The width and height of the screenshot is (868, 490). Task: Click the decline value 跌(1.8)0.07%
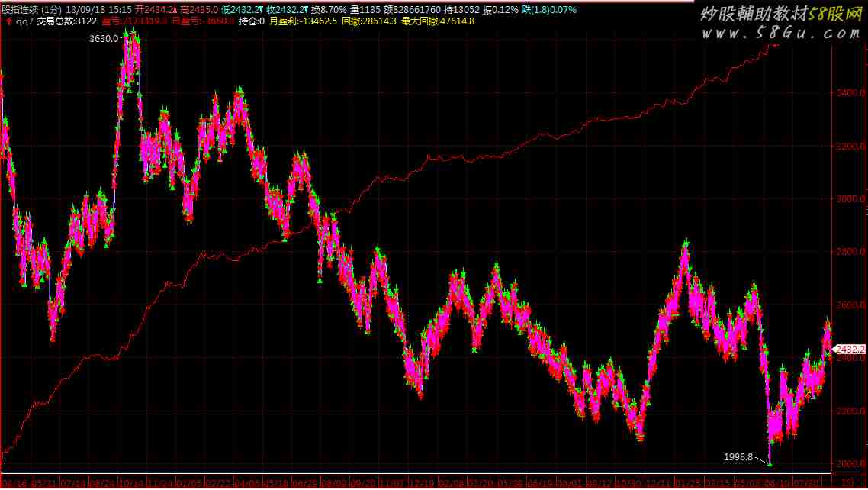[548, 10]
